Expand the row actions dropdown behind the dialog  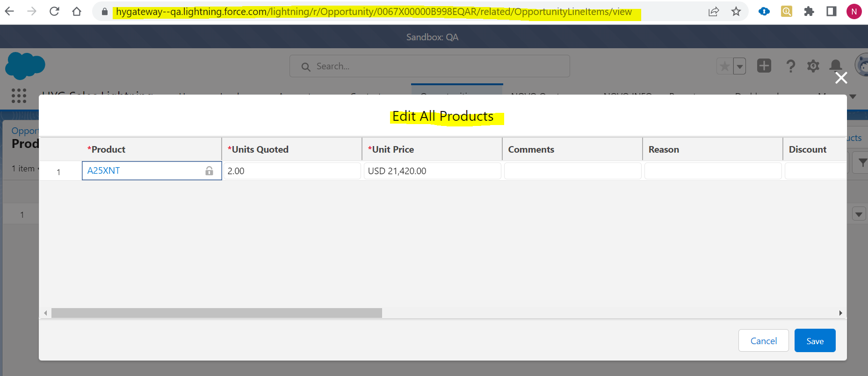point(859,214)
